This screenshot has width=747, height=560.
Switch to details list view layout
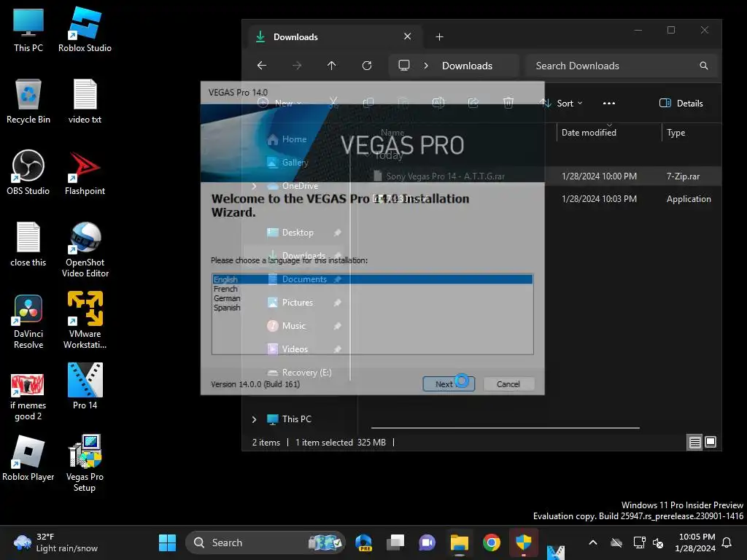tap(695, 443)
